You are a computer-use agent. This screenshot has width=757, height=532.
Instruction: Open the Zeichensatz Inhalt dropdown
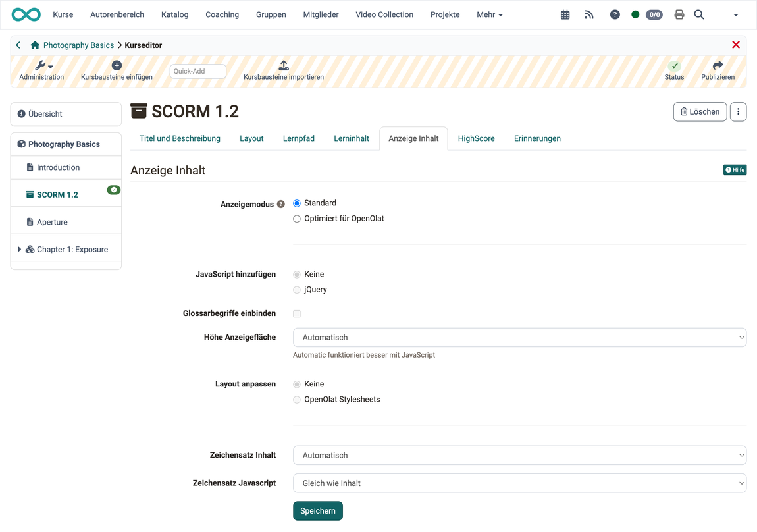point(519,455)
